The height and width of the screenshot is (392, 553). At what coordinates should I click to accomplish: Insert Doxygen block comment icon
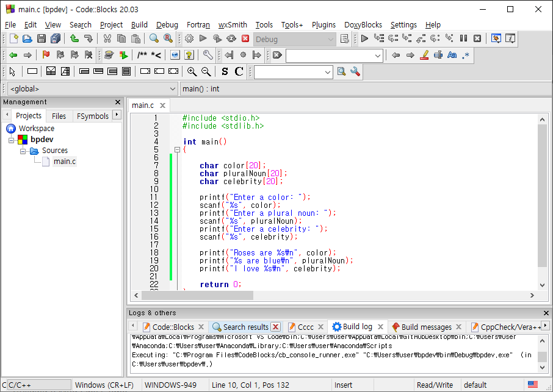(x=142, y=55)
